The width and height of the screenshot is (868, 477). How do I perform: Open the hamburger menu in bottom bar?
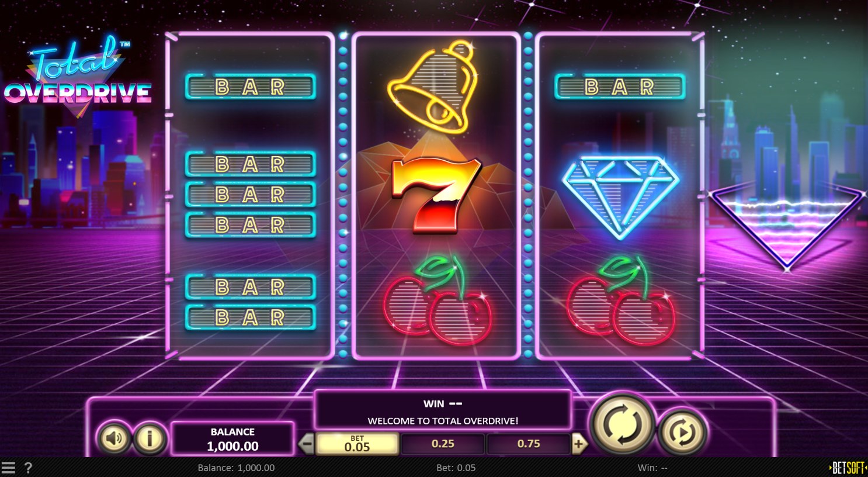(8, 468)
